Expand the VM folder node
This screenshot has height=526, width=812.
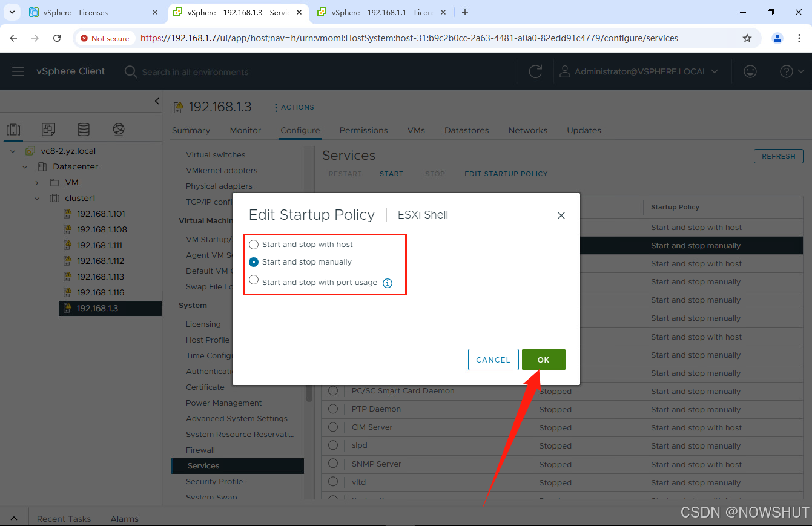pos(37,182)
